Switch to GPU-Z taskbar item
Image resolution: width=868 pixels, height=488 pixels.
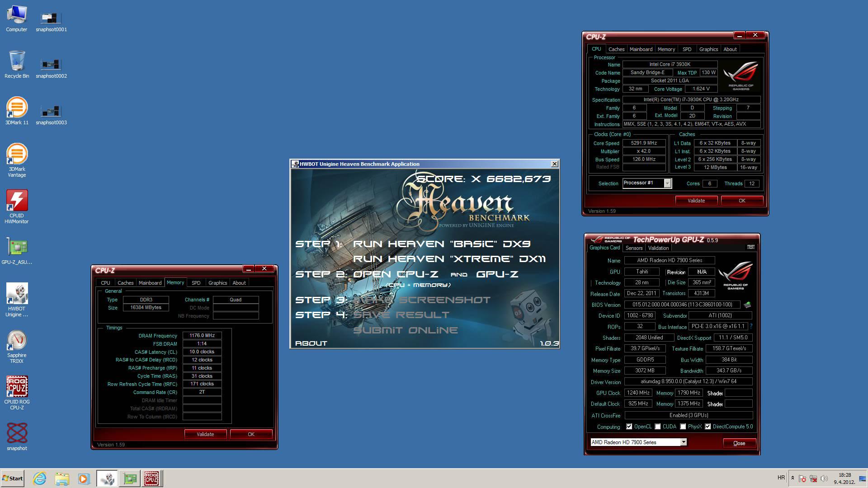coord(130,478)
